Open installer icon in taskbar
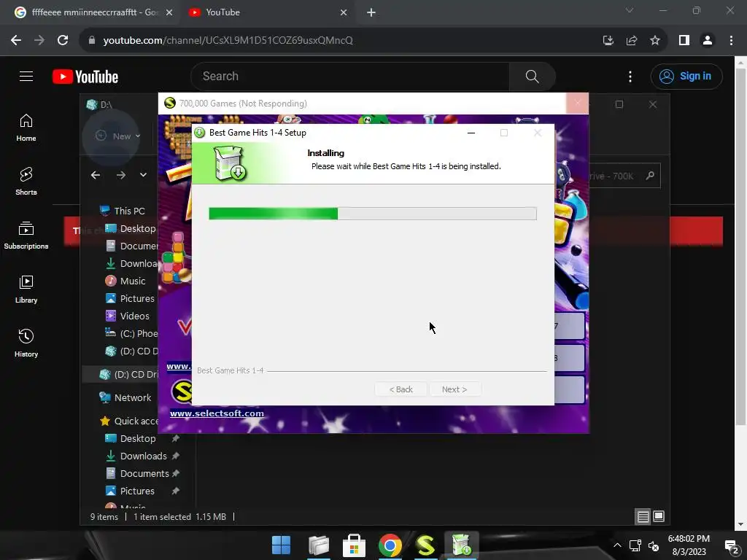 coord(461,545)
